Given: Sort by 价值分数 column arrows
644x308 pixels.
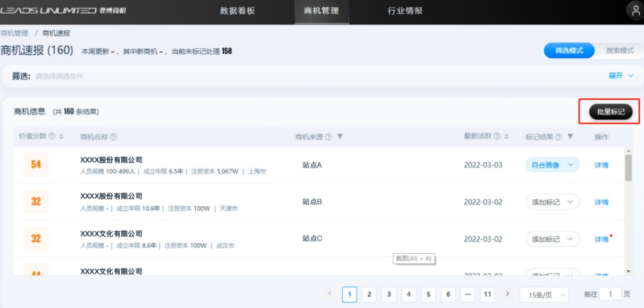Looking at the screenshot, I should click(61, 137).
